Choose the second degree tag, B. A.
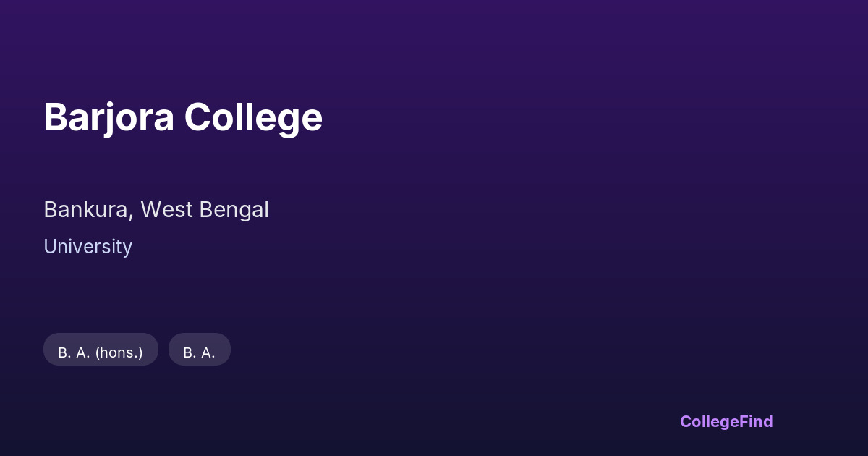Screen dimensions: 868x456 click(x=199, y=352)
